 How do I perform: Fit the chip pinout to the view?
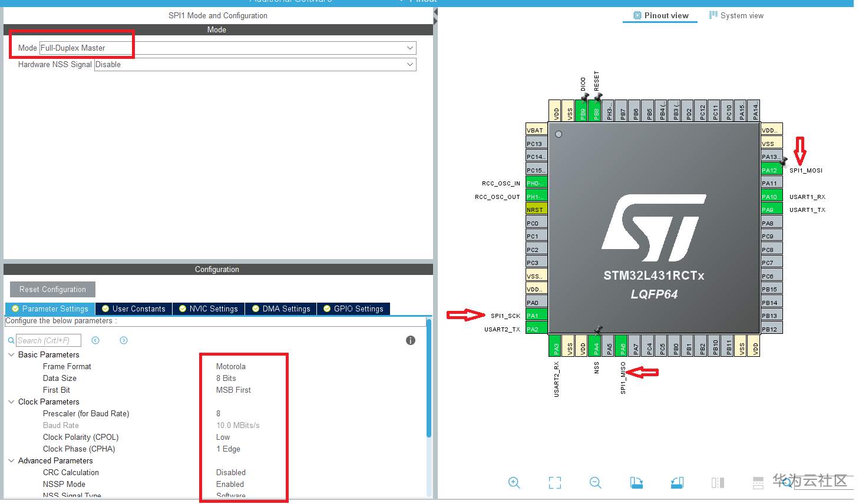point(554,483)
